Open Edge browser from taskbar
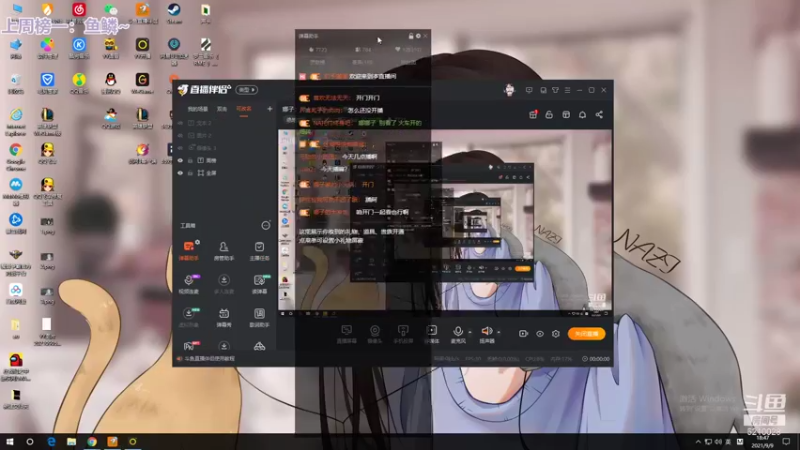The width and height of the screenshot is (800, 450). pyautogui.click(x=51, y=441)
